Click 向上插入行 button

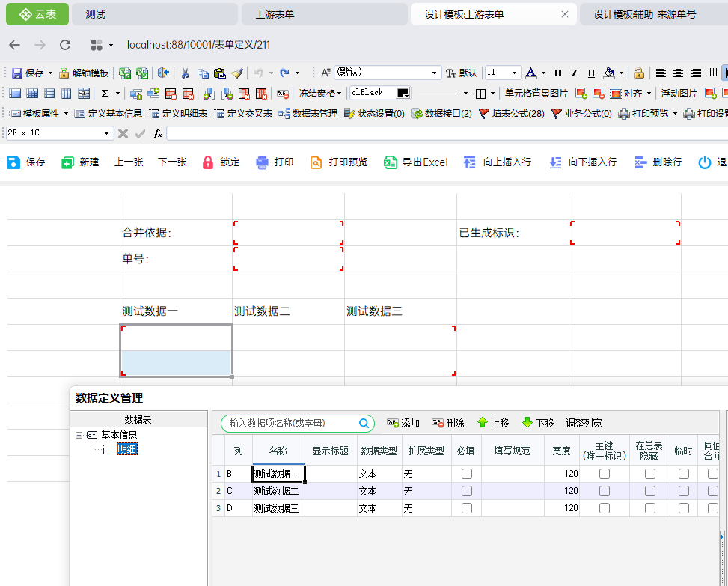point(498,162)
